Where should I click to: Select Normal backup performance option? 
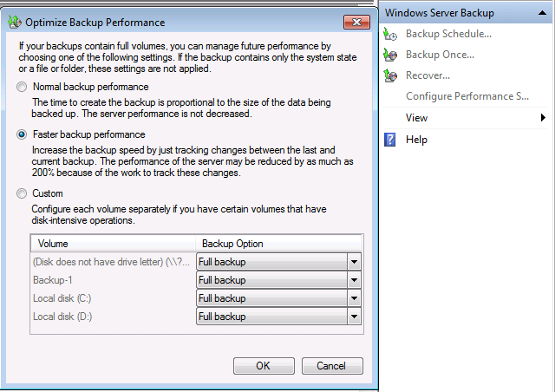23,88
